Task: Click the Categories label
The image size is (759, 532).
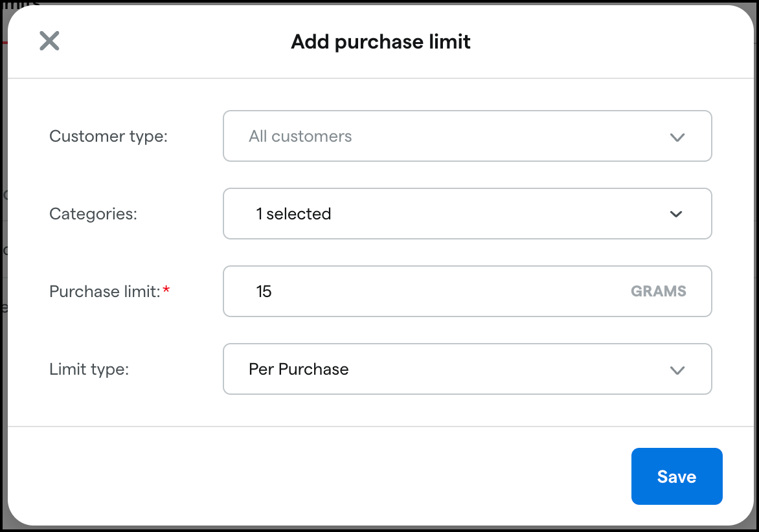Action: 93,214
